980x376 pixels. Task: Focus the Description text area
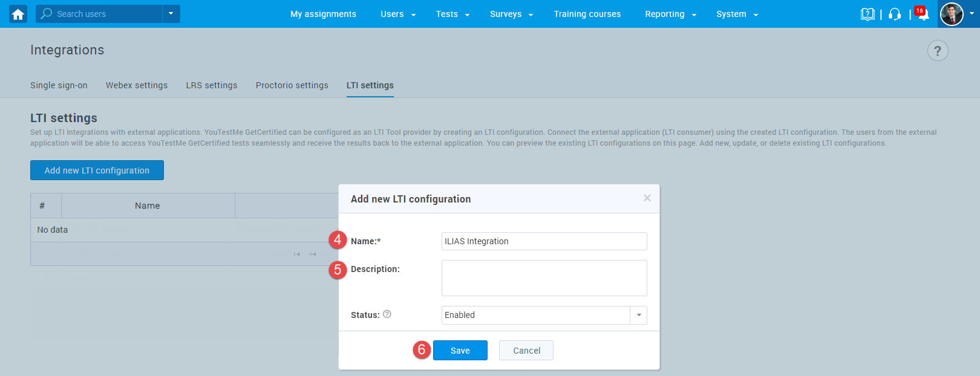point(544,278)
